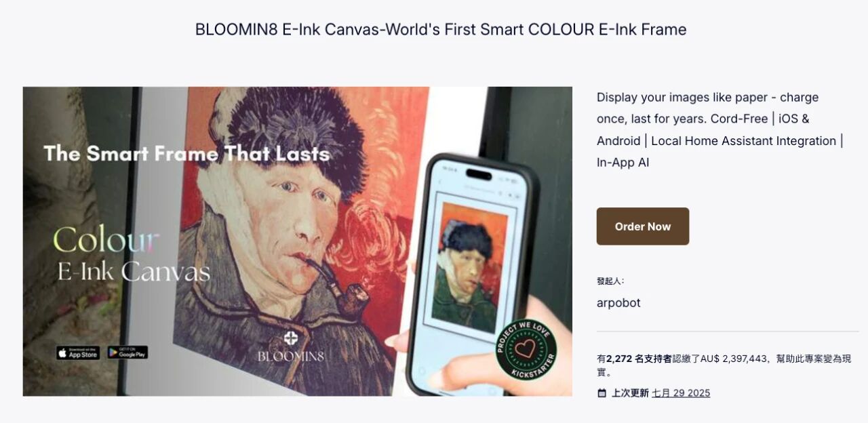This screenshot has width=868, height=423.
Task: Click the heart icon inside the Kickstarter badge
Action: coord(526,350)
